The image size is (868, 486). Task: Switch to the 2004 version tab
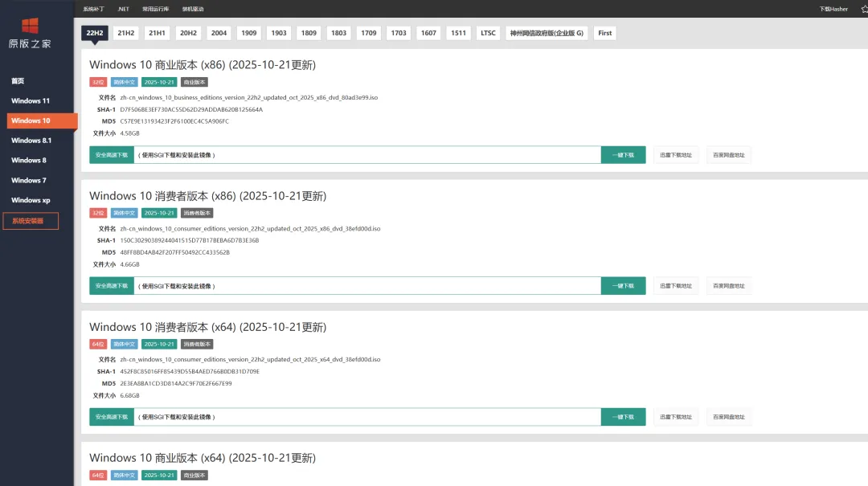pyautogui.click(x=219, y=33)
